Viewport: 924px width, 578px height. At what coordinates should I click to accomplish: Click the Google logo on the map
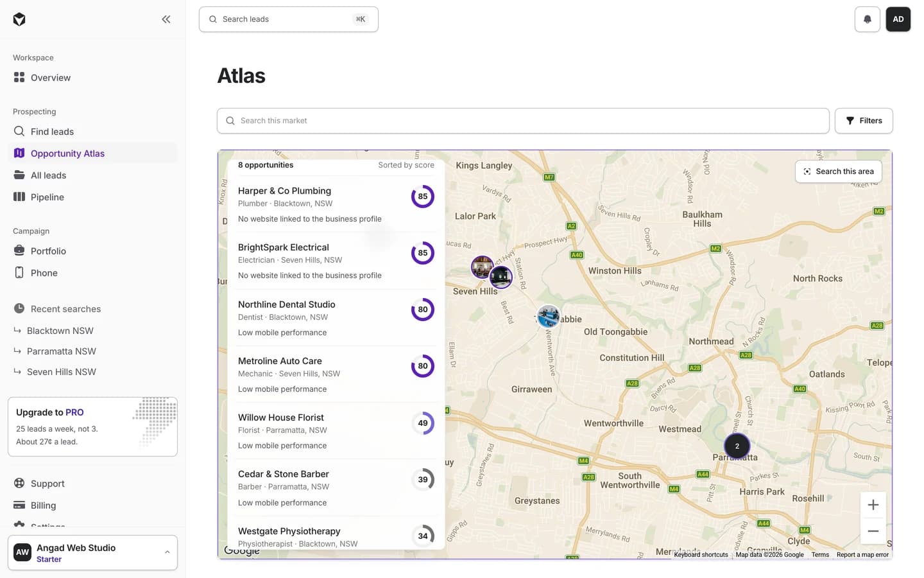pos(242,551)
